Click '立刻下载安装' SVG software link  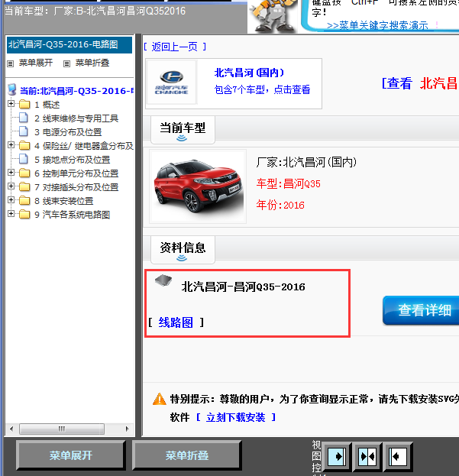coord(236,417)
